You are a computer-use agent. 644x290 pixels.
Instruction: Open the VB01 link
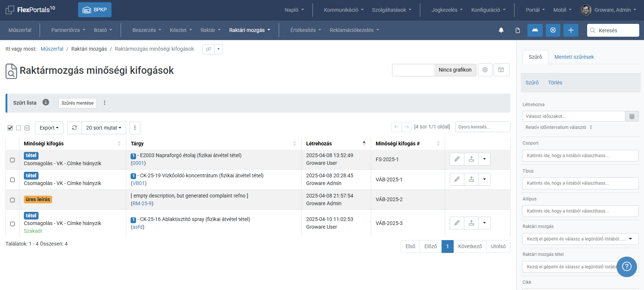click(x=139, y=183)
